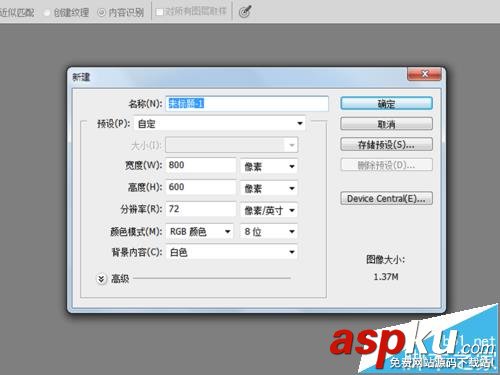Open the 背景内容 白色 dropdown
Viewport: 500px width, 375px height.
click(231, 252)
